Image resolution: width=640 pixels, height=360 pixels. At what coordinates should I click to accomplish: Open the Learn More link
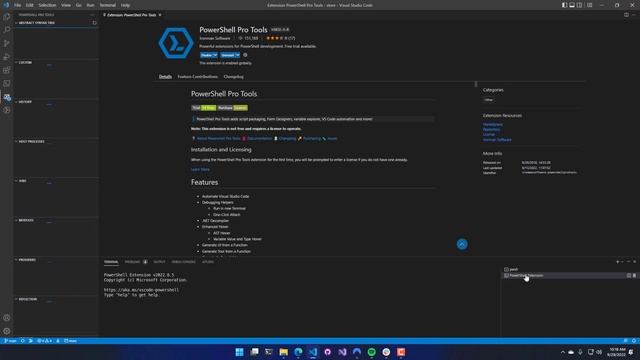point(200,169)
